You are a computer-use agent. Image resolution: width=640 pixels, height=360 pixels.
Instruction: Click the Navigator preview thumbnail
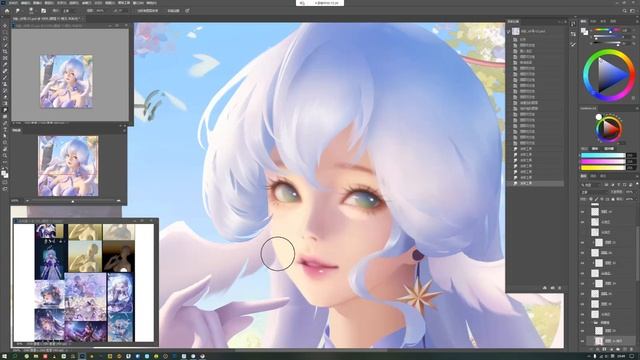click(68, 166)
